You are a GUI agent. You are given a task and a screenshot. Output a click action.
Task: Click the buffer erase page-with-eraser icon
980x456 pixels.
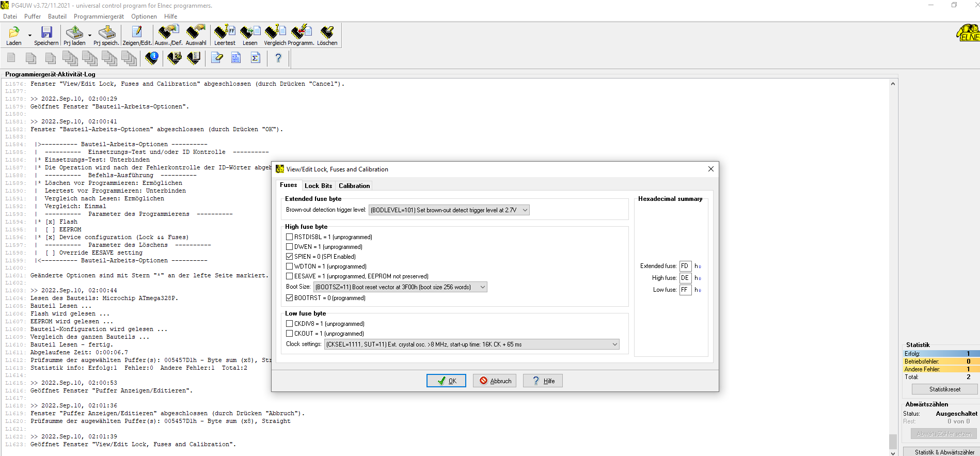[217, 58]
